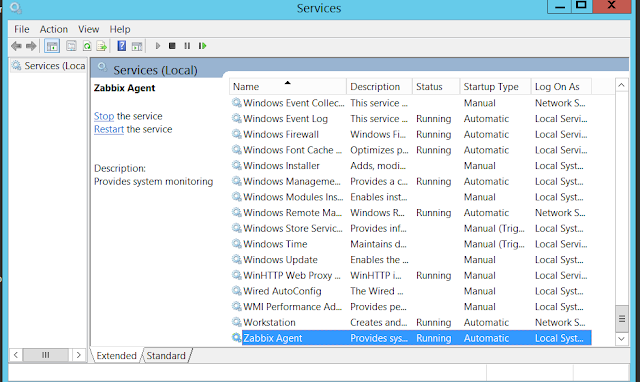This screenshot has width=640, height=382.
Task: Select the Windows Time service
Action: click(x=410, y=244)
